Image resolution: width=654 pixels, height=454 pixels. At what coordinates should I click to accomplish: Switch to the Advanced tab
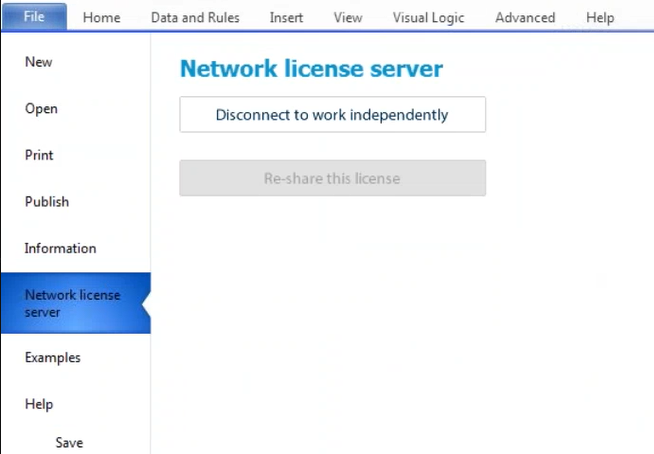[x=525, y=17]
